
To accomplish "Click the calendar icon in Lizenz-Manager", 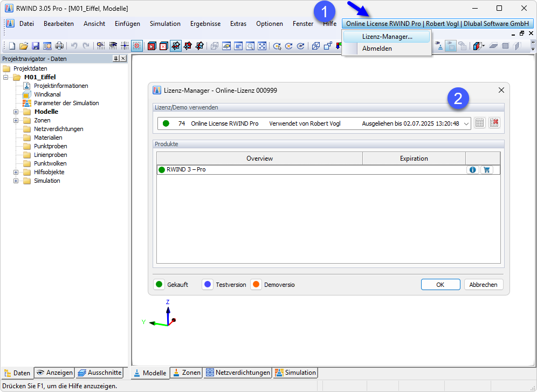I will [479, 123].
